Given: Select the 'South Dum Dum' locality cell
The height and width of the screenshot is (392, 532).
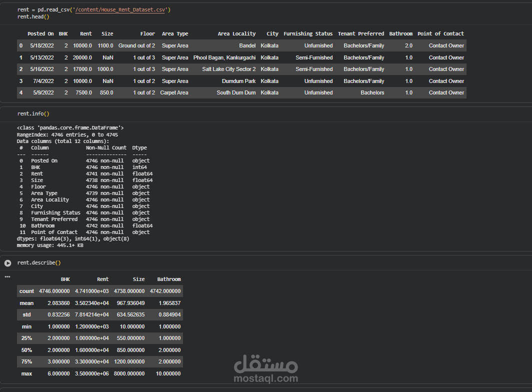Looking at the screenshot, I should click(x=236, y=92).
